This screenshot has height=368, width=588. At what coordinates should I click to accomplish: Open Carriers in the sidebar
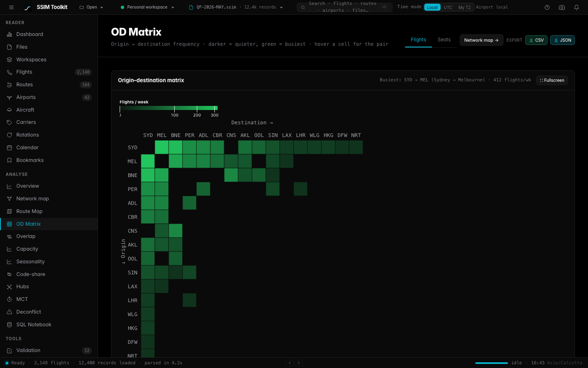click(x=49, y=122)
